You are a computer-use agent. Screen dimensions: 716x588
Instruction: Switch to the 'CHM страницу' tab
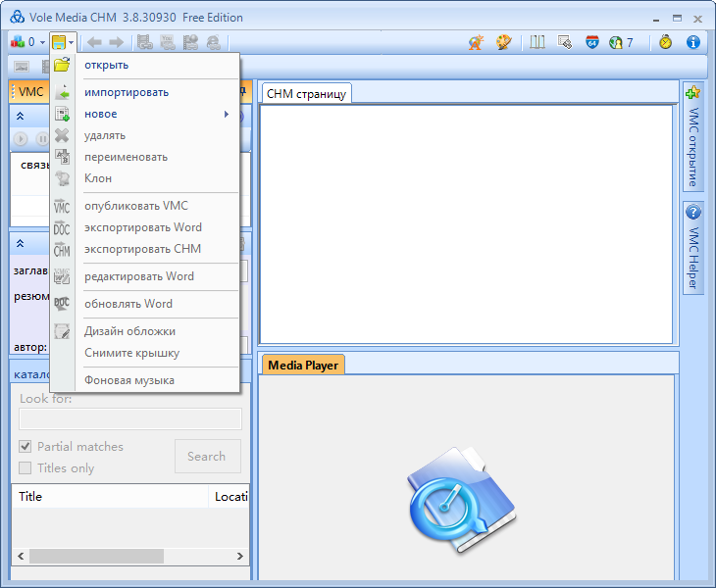(x=306, y=94)
